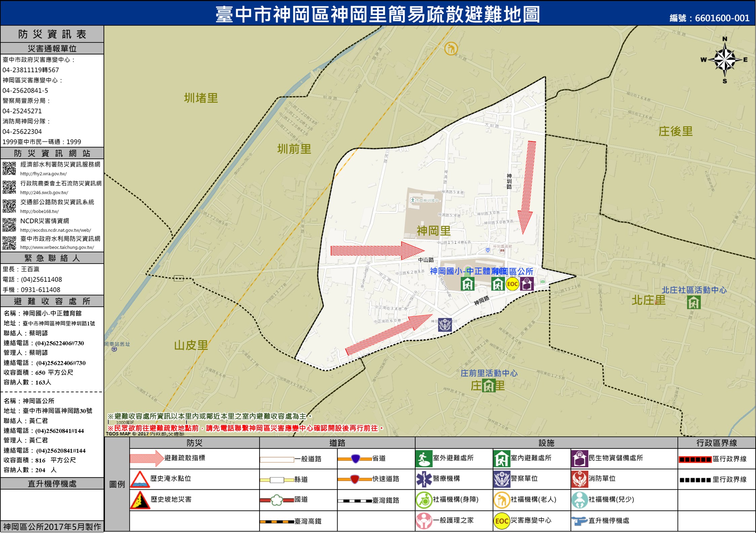Click the yellow EOC icon on the map
Screen dimensions: 756x533
[512, 284]
